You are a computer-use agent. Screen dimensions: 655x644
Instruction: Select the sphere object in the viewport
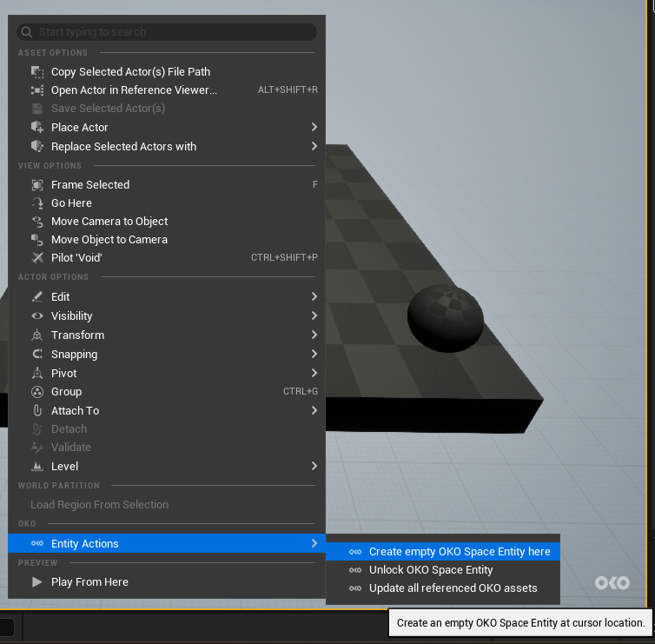pyautogui.click(x=446, y=318)
